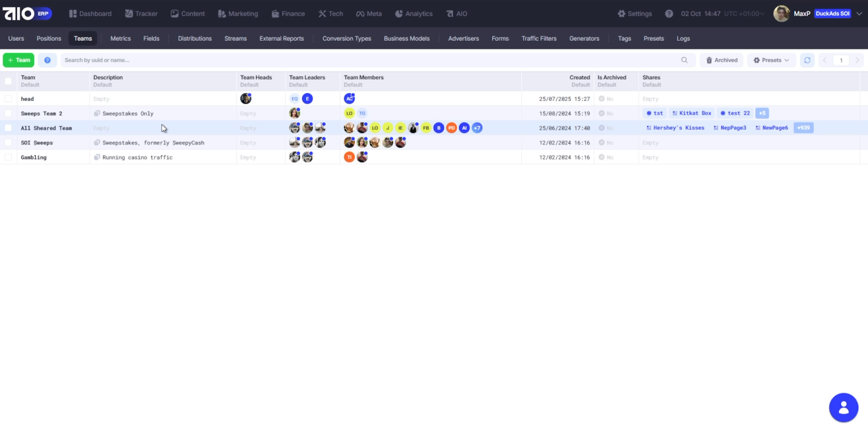This screenshot has width=868, height=425.
Task: Select the Sweeps Team 2 row checkbox
Action: pos(8,113)
